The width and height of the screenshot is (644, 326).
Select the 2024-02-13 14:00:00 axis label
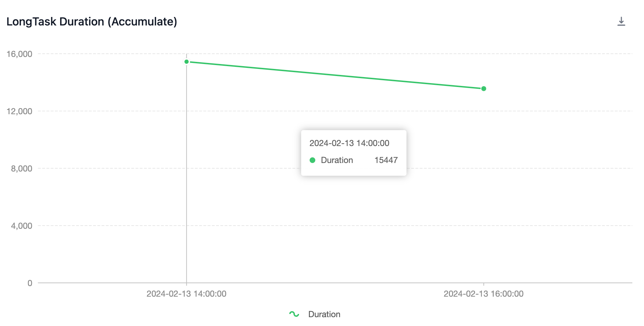pos(186,293)
